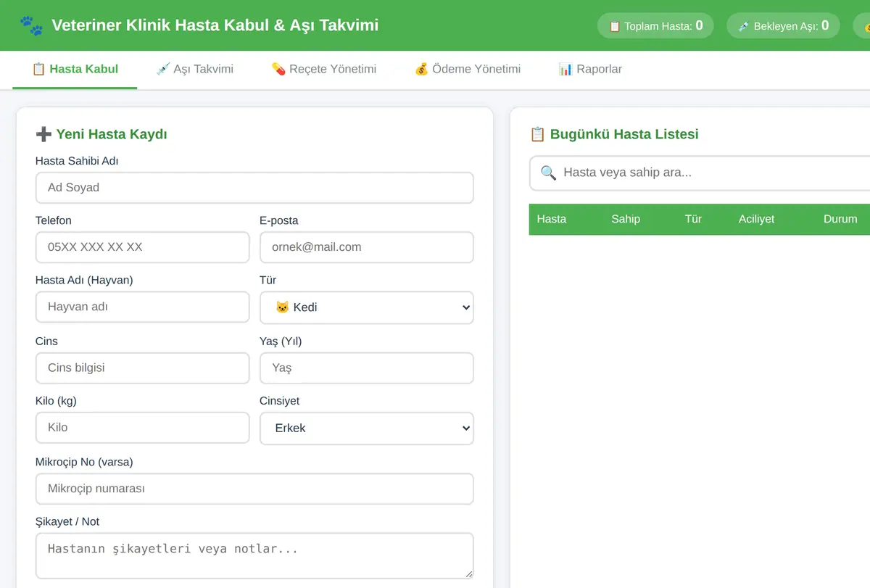Click the plus icon beside Yeni Hasta Kaydı
This screenshot has height=588, width=870.
click(43, 134)
